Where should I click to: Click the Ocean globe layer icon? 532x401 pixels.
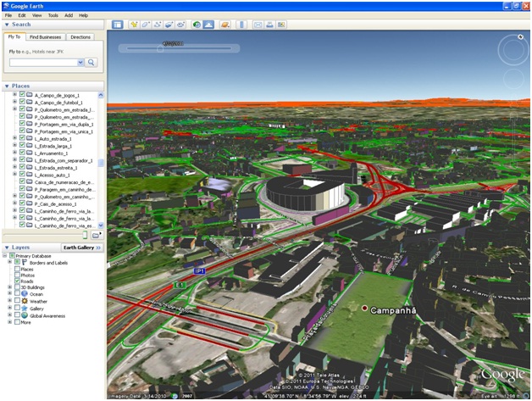pos(25,294)
